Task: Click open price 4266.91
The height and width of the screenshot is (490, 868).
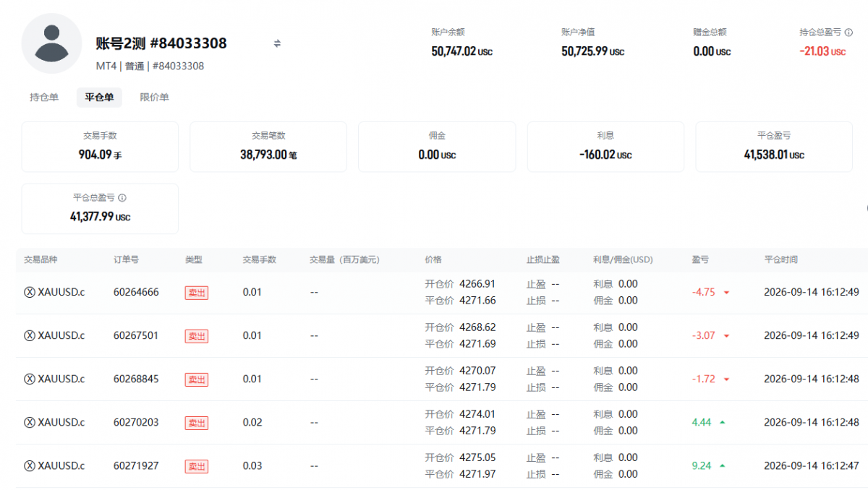Action: 477,284
